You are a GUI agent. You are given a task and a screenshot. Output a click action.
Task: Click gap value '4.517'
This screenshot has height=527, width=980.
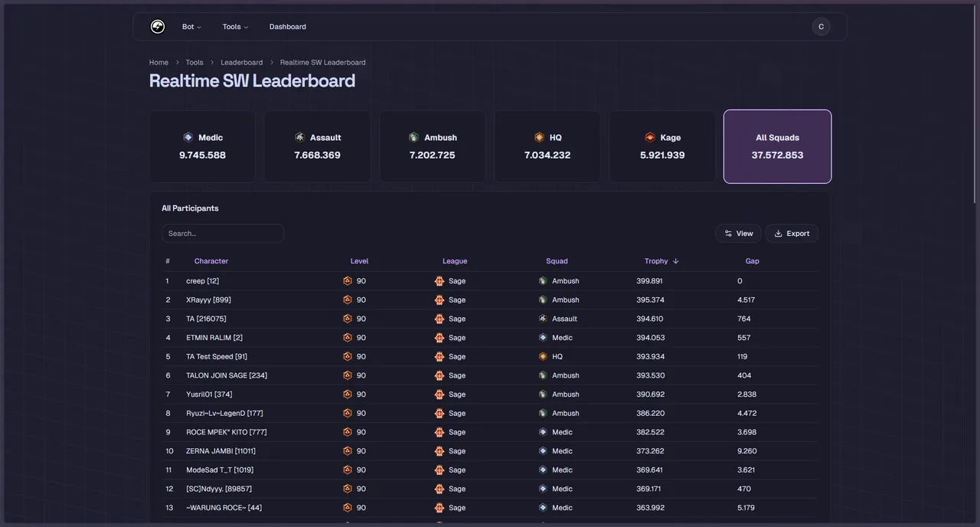pyautogui.click(x=746, y=300)
